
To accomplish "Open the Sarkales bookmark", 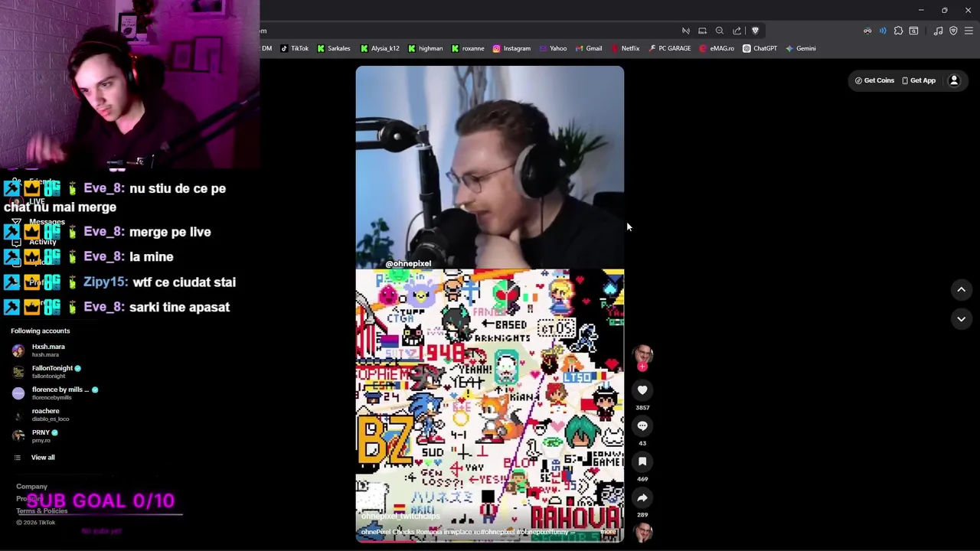I will [333, 48].
